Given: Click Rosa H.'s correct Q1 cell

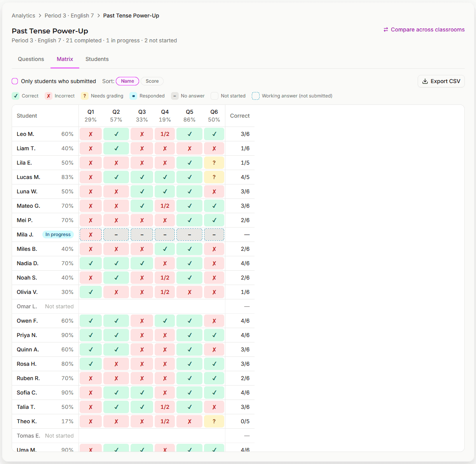Looking at the screenshot, I should pyautogui.click(x=91, y=364).
